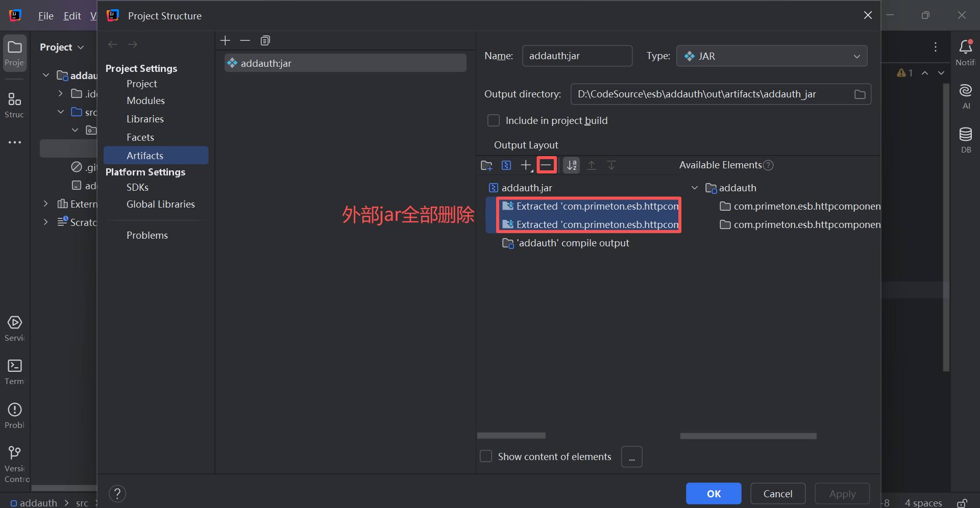Click the artifact Name input field
Viewport: 980px width, 508px height.
point(577,56)
